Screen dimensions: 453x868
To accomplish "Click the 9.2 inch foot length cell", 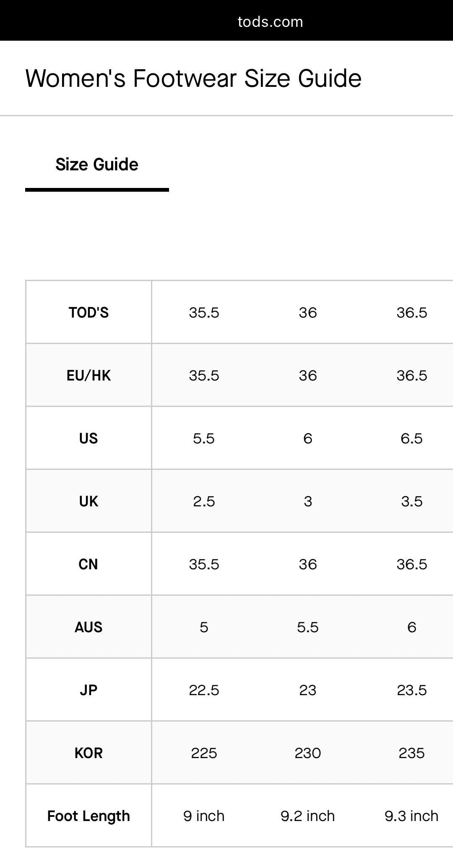I will (x=308, y=816).
